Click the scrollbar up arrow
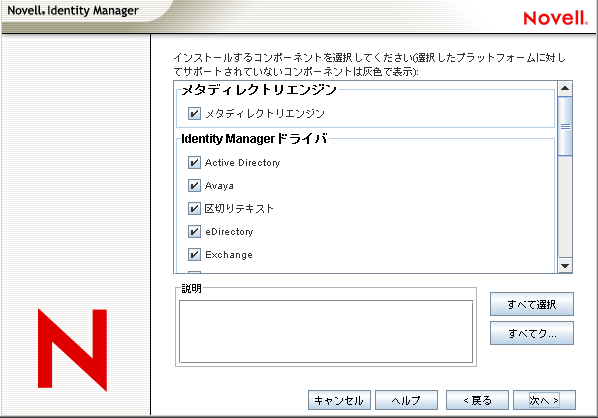The image size is (598, 418). (x=565, y=89)
